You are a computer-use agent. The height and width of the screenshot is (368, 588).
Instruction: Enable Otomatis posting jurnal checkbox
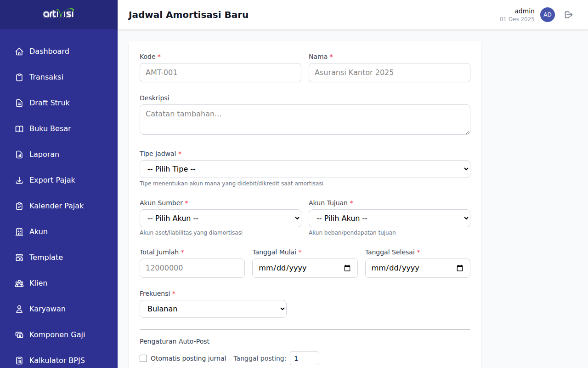pos(143,358)
